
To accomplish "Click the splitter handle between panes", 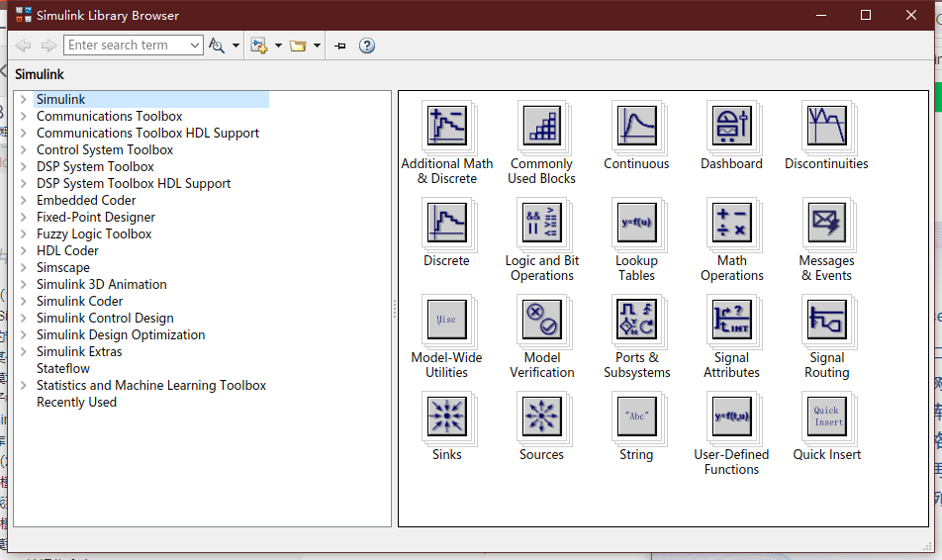I will tap(395, 309).
